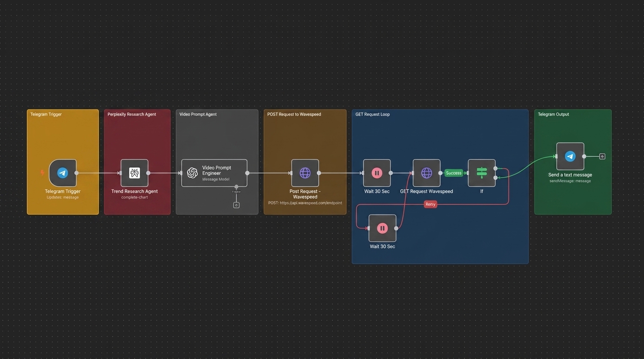Image resolution: width=644 pixels, height=359 pixels.
Task: Click the Perplexity Research Agent sticky note title
Action: [x=132, y=114]
